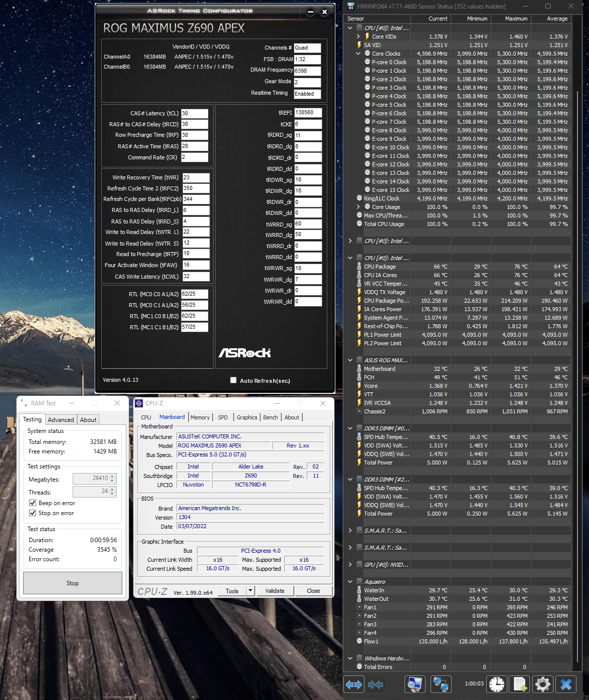589x700 pixels.
Task: Click the clock icon beside P-core 0 Clock
Action: point(367,62)
